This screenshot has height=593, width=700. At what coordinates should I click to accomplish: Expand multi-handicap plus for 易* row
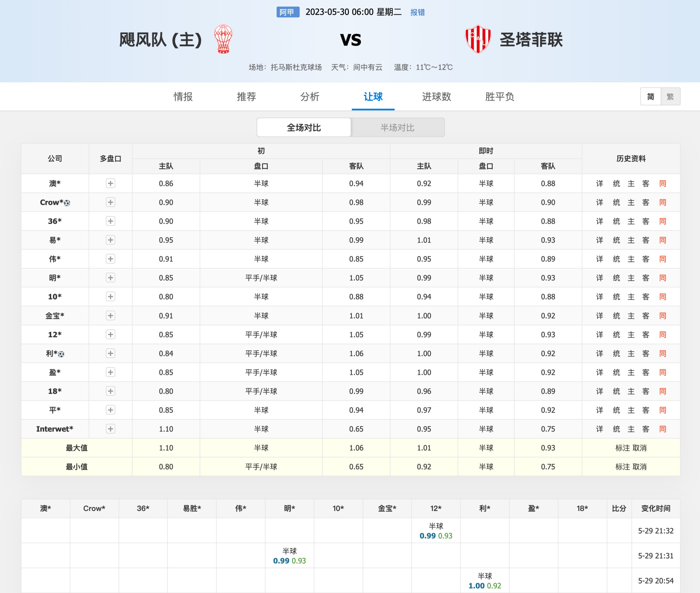pyautogui.click(x=110, y=240)
